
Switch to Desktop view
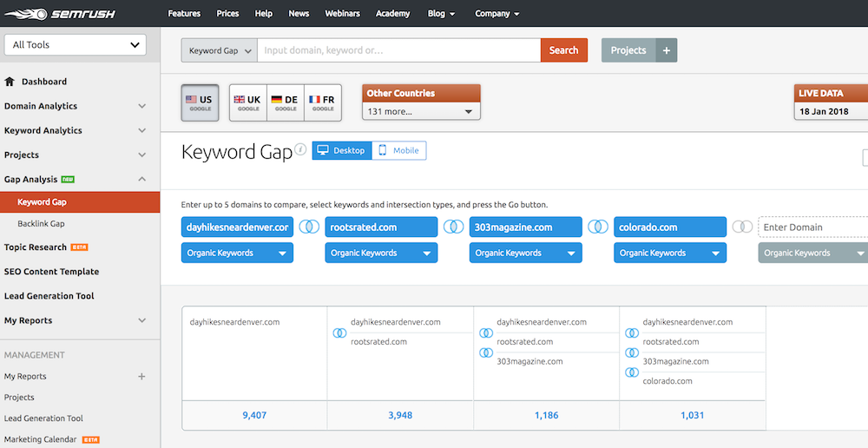pyautogui.click(x=342, y=150)
